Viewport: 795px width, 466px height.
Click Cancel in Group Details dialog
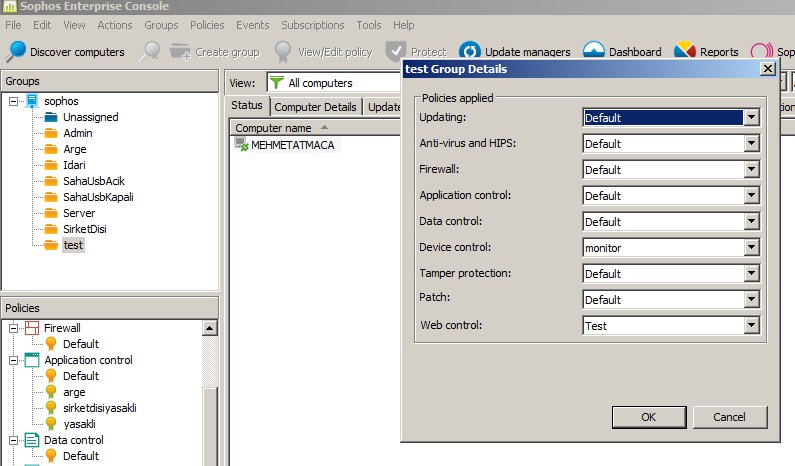coord(729,417)
